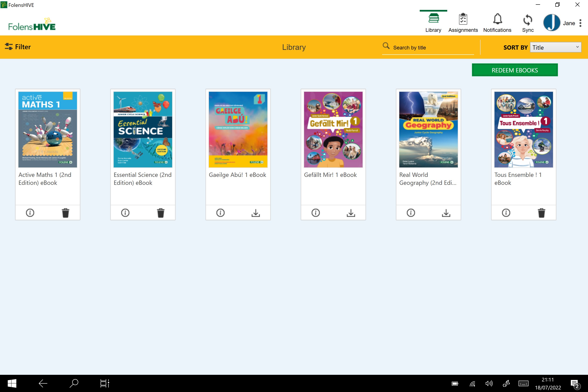
Task: Open the menu beside Jane
Action: 580,23
